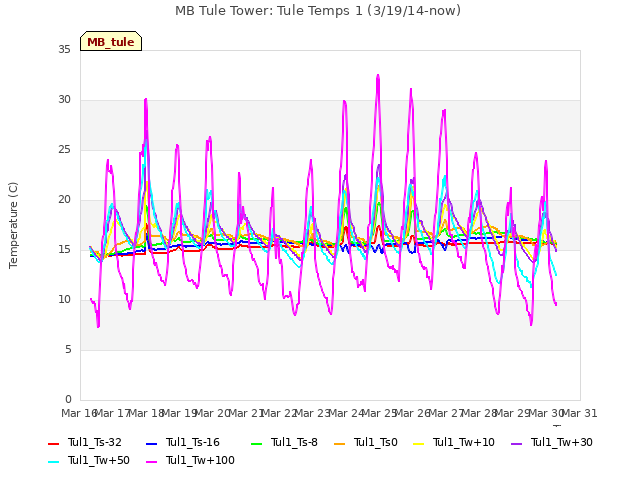Click the MB_tule label badge
640x480 pixels.
pos(111,41)
